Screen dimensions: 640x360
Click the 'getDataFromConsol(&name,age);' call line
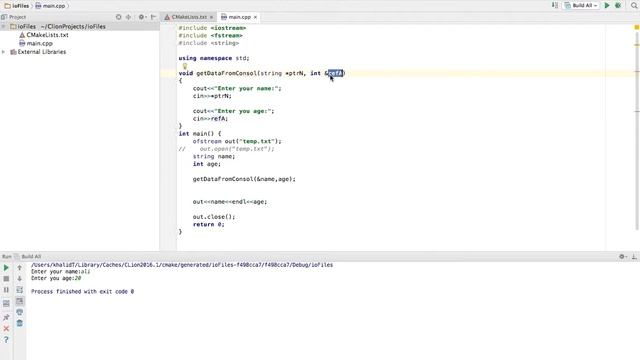pyautogui.click(x=244, y=179)
